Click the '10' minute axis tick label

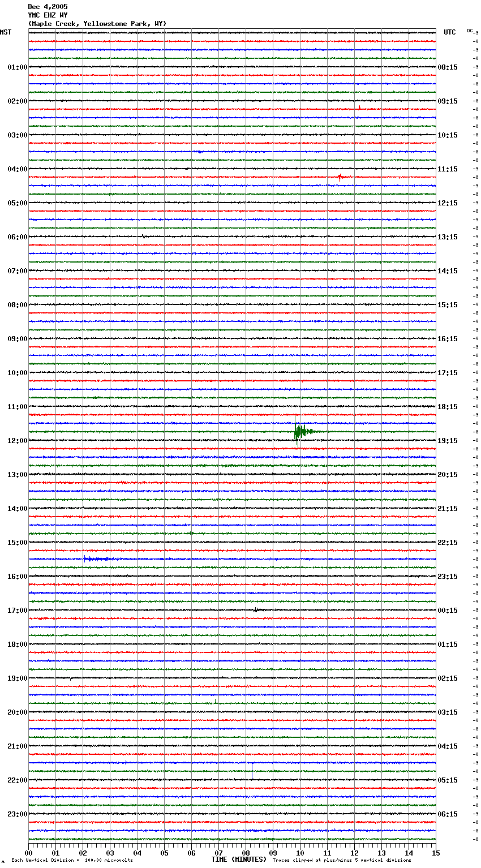[x=300, y=853]
